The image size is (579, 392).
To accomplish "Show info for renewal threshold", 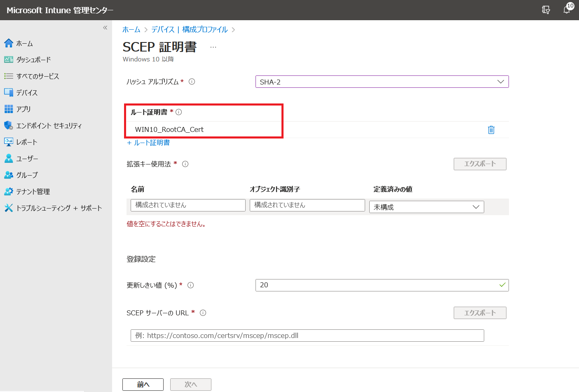I will (x=190, y=285).
